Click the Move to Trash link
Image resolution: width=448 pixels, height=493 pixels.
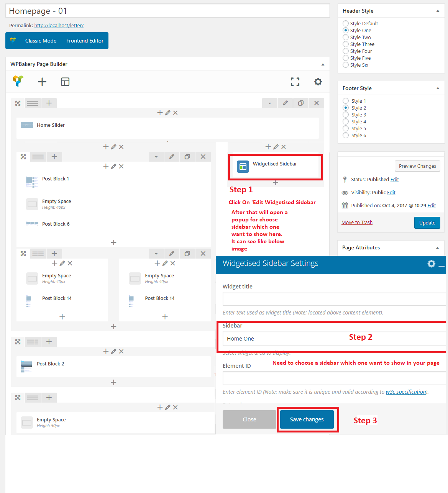pyautogui.click(x=357, y=223)
